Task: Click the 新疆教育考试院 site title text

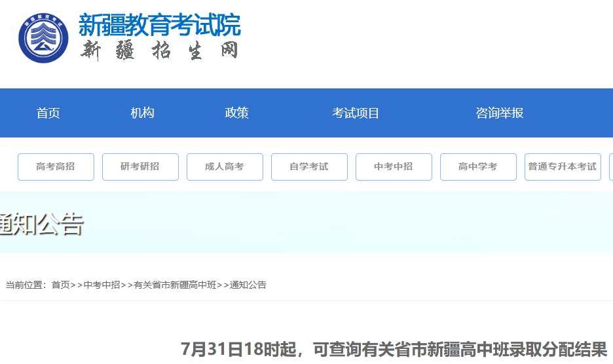Action: tap(159, 25)
